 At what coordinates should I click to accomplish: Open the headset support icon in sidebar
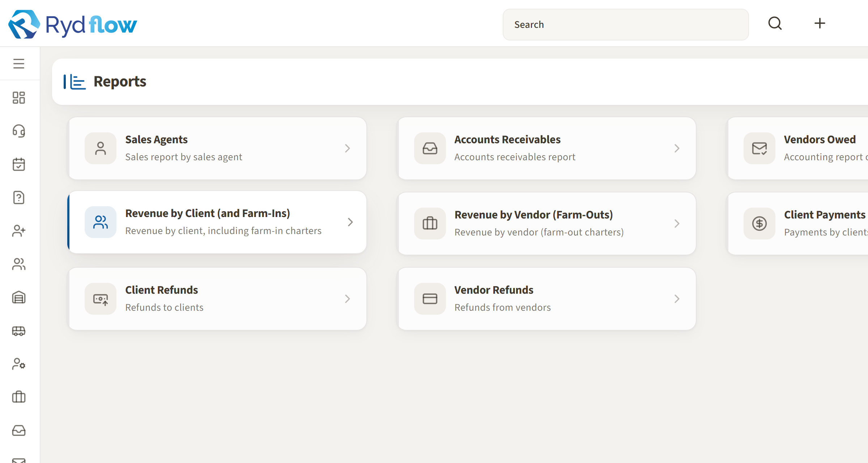19,131
